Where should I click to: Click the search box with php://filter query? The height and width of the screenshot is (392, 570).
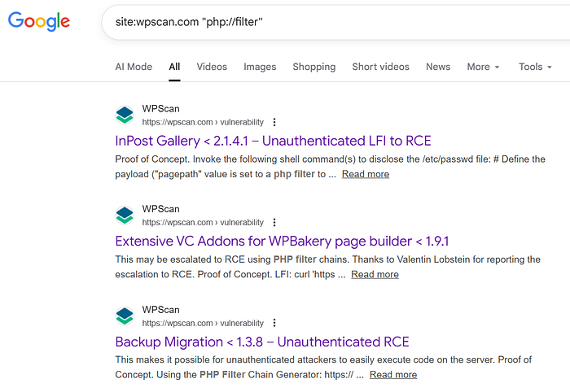point(335,22)
